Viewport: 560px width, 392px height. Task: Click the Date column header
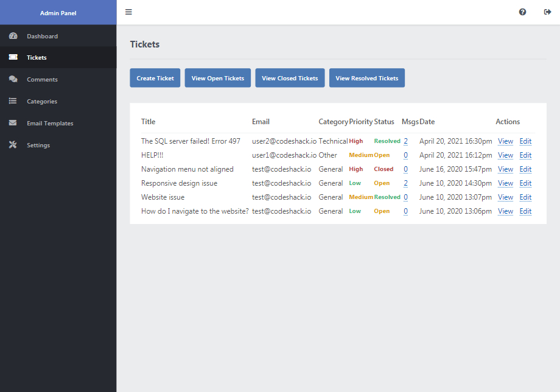(427, 121)
